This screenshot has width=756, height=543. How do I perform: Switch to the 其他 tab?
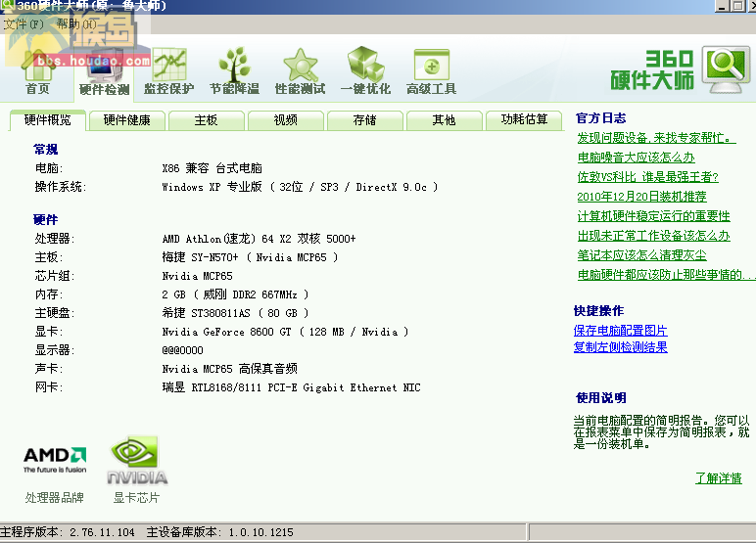click(444, 120)
